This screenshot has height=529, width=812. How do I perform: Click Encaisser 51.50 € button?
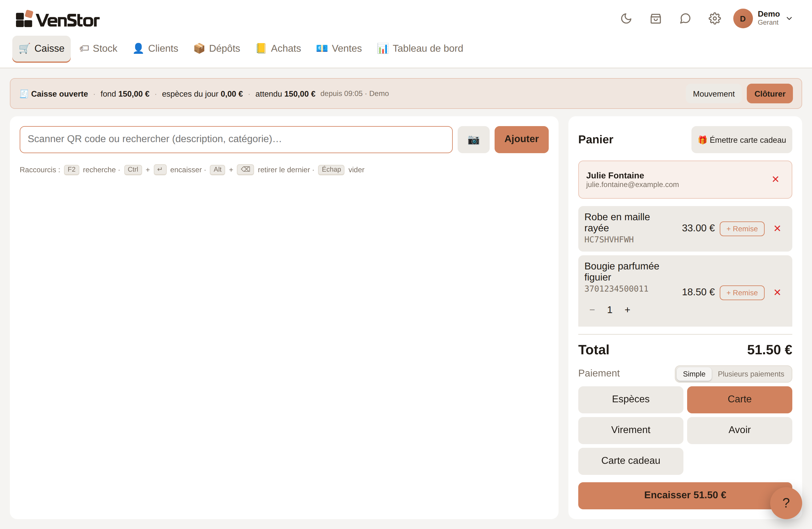tap(685, 495)
